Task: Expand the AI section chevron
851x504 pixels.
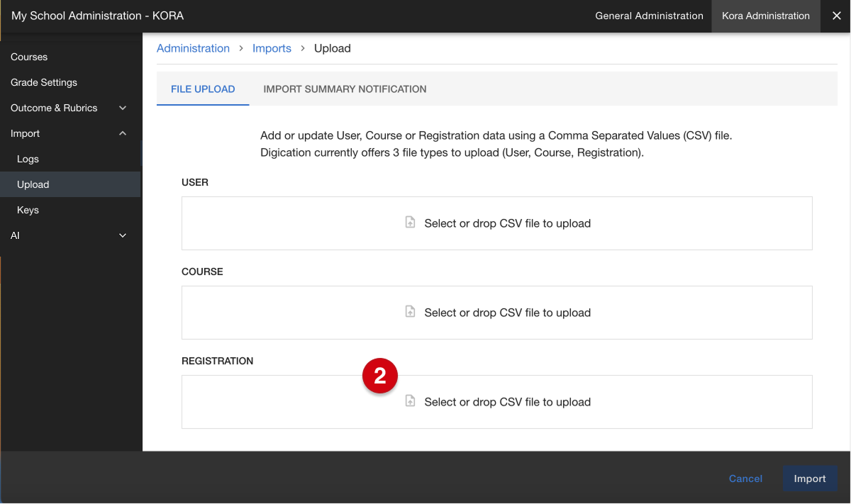Action: point(123,235)
